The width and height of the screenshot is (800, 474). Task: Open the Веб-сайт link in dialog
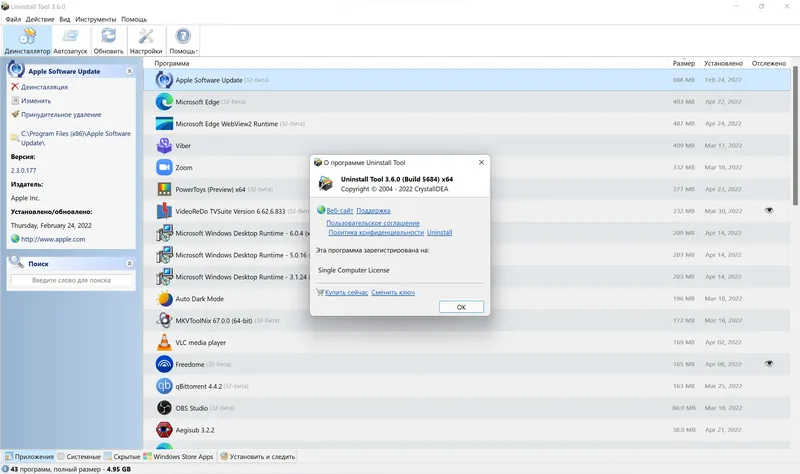point(340,211)
